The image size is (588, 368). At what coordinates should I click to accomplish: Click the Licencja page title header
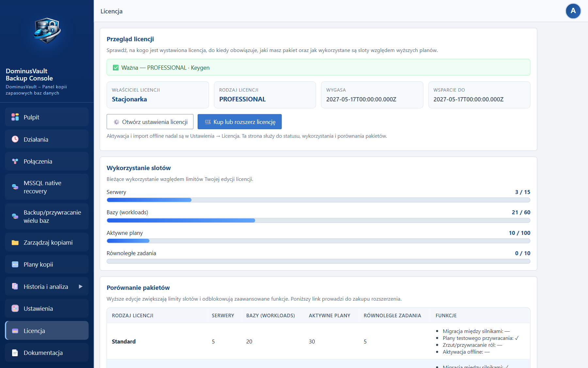pyautogui.click(x=111, y=11)
